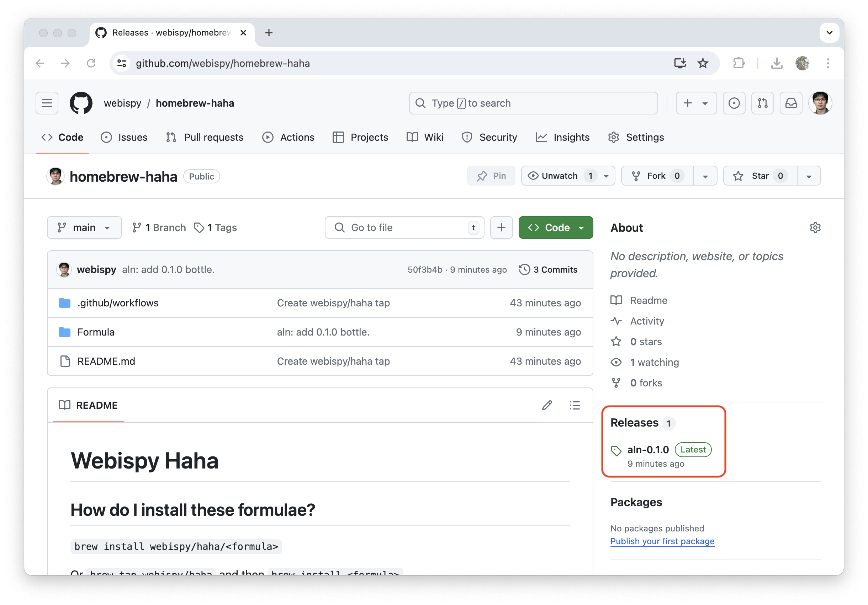Open the Chrome profile avatar
Viewport: 868px width, 605px height.
click(x=802, y=63)
